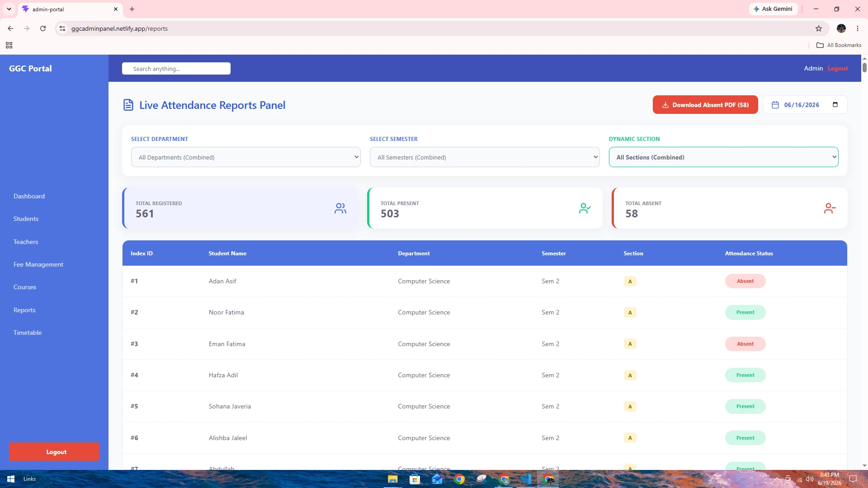This screenshot has height=488, width=868.
Task: Open the Dynamic Section dropdown
Action: click(723, 157)
